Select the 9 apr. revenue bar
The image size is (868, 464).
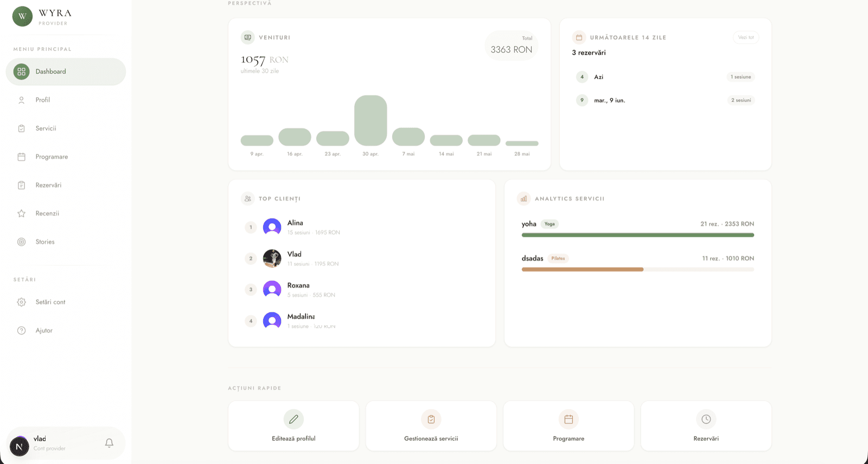[257, 140]
